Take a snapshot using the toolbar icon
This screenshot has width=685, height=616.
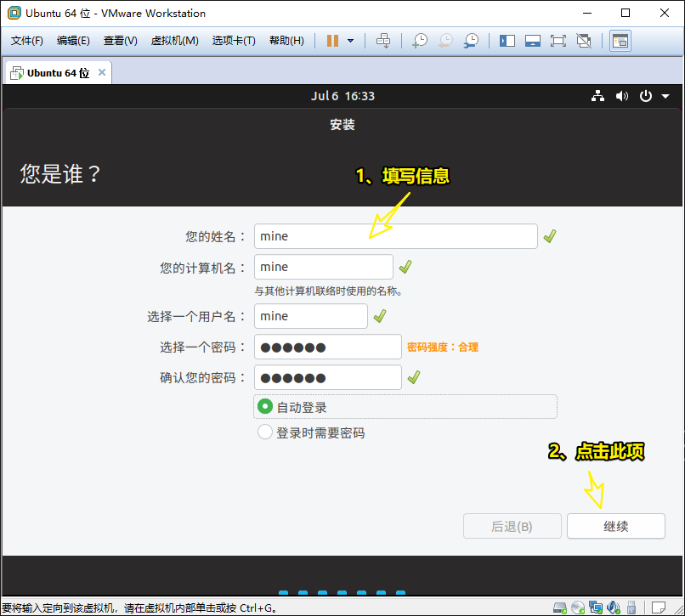pyautogui.click(x=419, y=41)
